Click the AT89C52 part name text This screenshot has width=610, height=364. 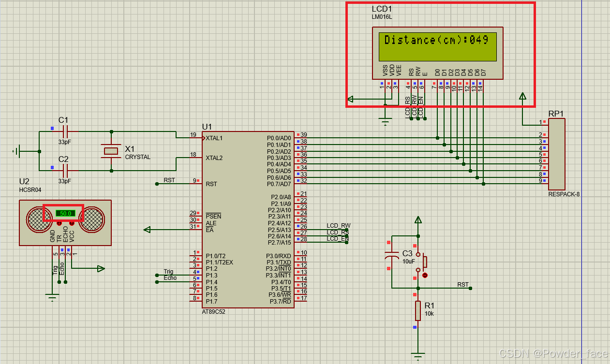[213, 312]
